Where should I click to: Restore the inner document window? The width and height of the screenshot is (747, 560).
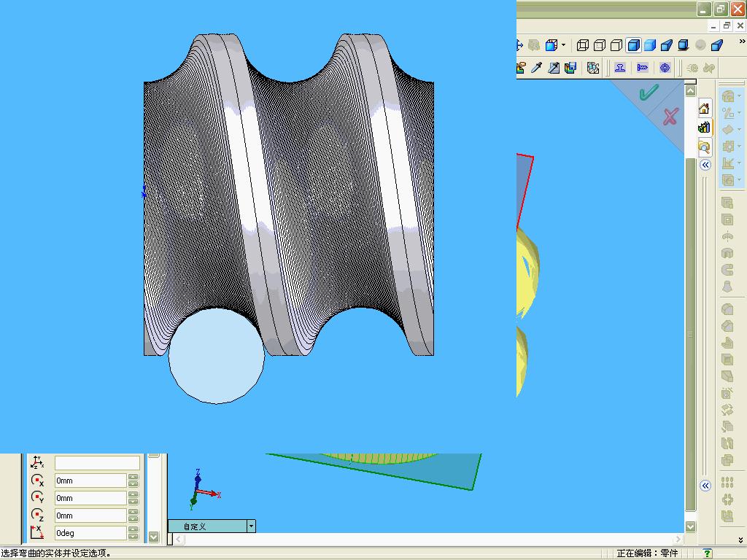point(727,26)
